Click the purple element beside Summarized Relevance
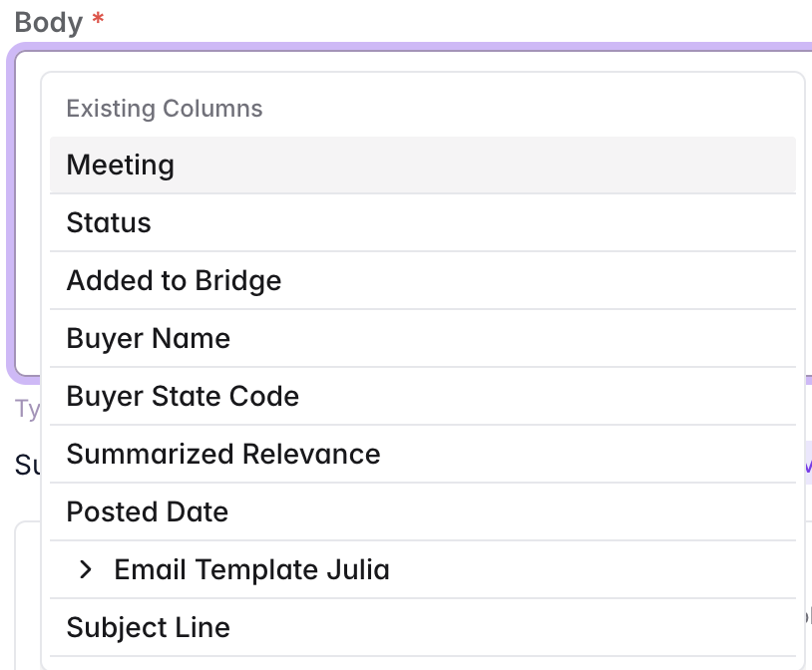Screen dimensions: 812x670 click(x=808, y=465)
